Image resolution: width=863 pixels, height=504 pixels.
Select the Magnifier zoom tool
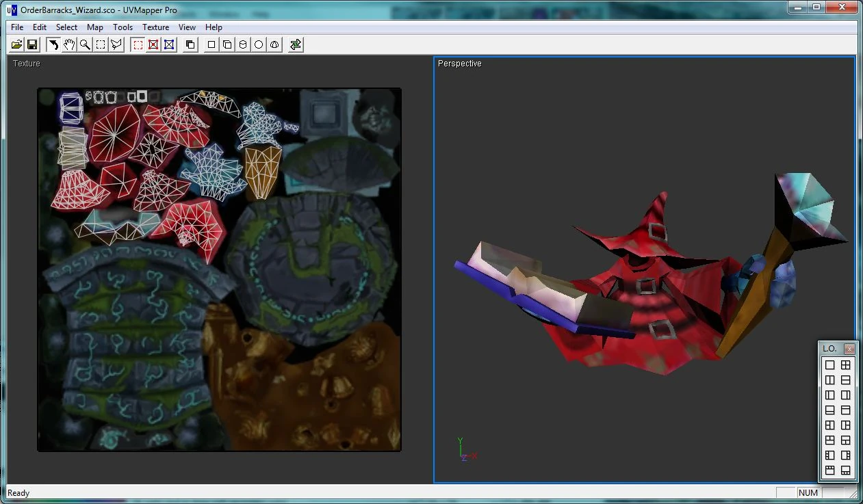tap(85, 44)
